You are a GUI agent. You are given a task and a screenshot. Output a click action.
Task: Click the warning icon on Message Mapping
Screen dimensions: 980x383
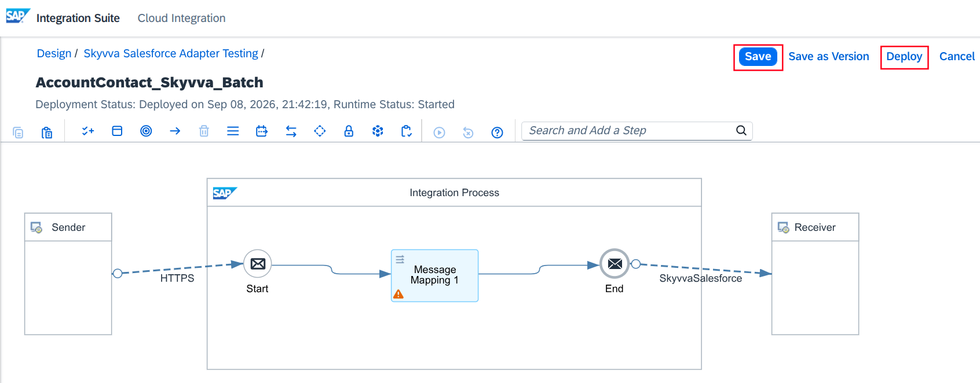pos(398,294)
